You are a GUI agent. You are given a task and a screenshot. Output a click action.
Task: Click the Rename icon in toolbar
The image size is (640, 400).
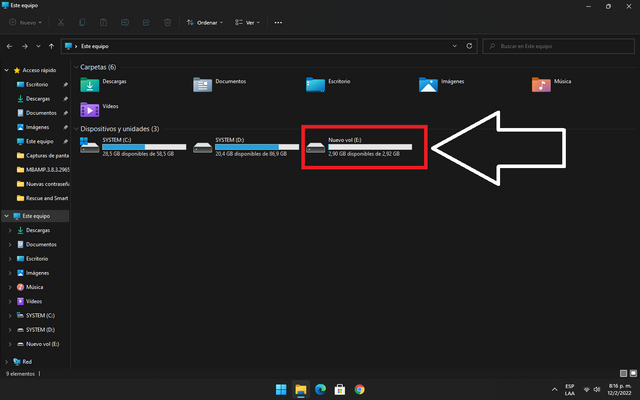pos(125,22)
